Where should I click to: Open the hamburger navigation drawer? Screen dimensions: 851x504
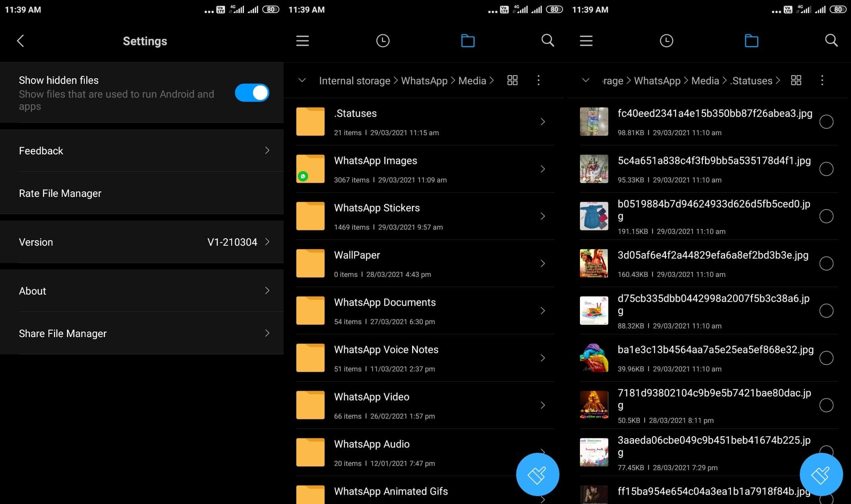302,41
